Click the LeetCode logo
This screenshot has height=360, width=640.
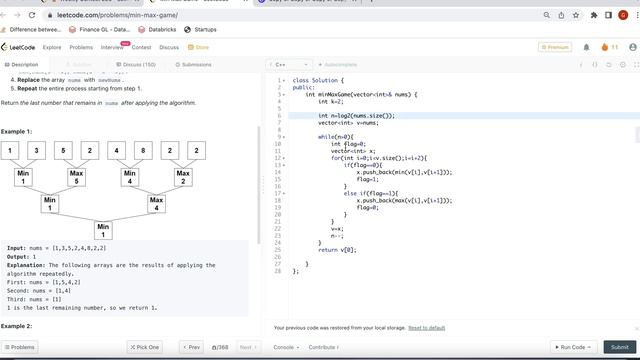coord(18,47)
